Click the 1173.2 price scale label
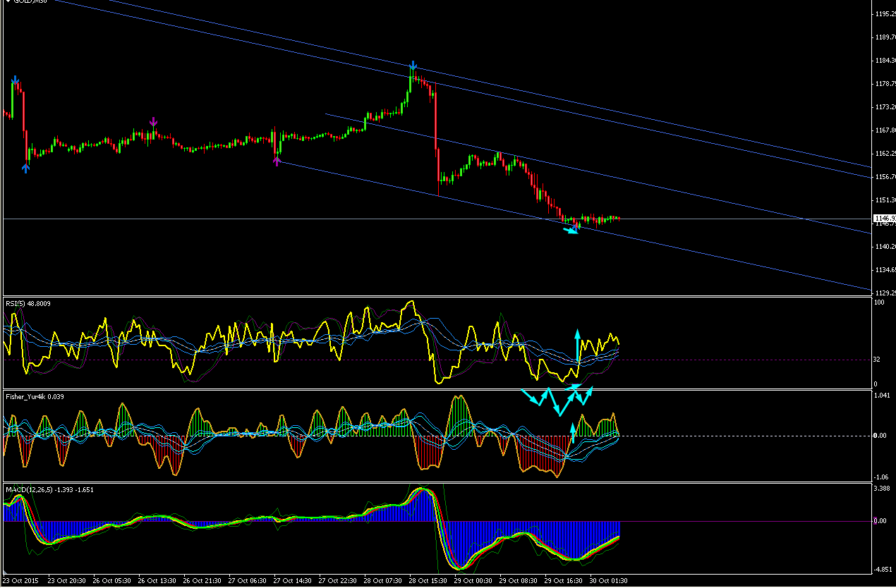Viewport: 896px width, 588px height. [885, 107]
